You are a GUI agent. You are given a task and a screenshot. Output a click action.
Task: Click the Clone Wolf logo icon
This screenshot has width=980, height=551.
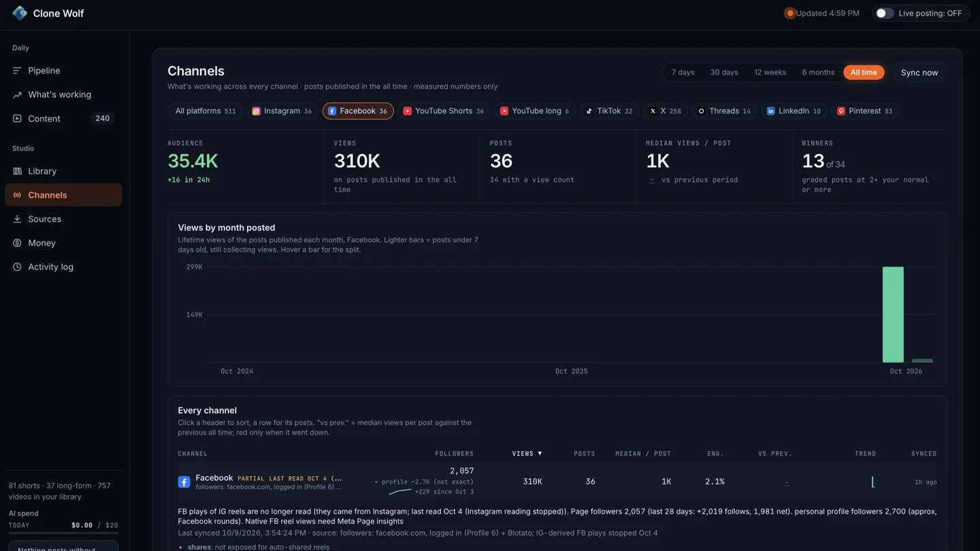tap(20, 13)
